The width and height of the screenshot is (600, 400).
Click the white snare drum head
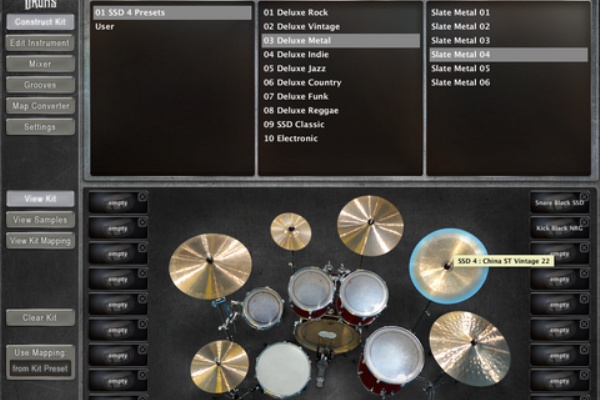(283, 369)
